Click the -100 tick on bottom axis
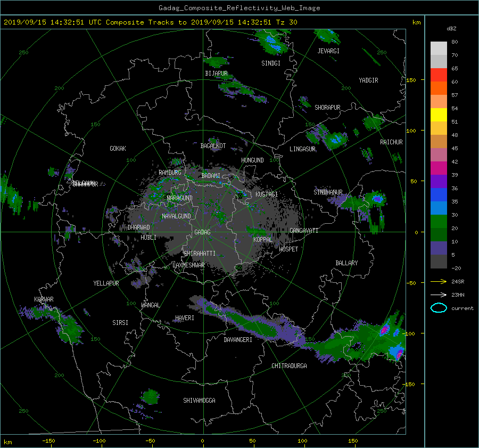 [99, 441]
